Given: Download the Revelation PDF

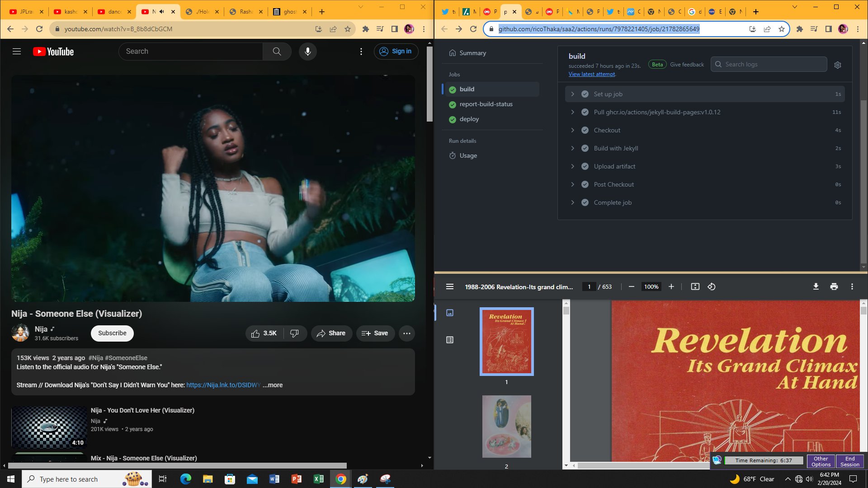Looking at the screenshot, I should point(816,286).
